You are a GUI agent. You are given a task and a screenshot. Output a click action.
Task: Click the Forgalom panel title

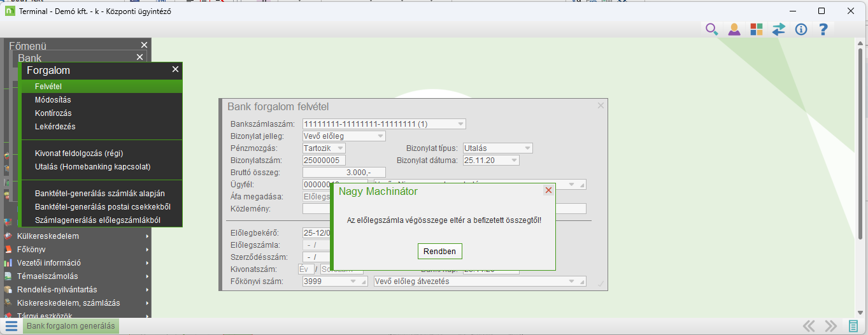click(48, 70)
